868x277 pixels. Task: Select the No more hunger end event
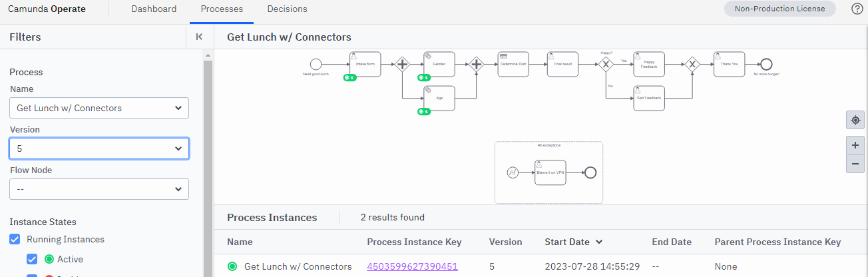coord(766,64)
